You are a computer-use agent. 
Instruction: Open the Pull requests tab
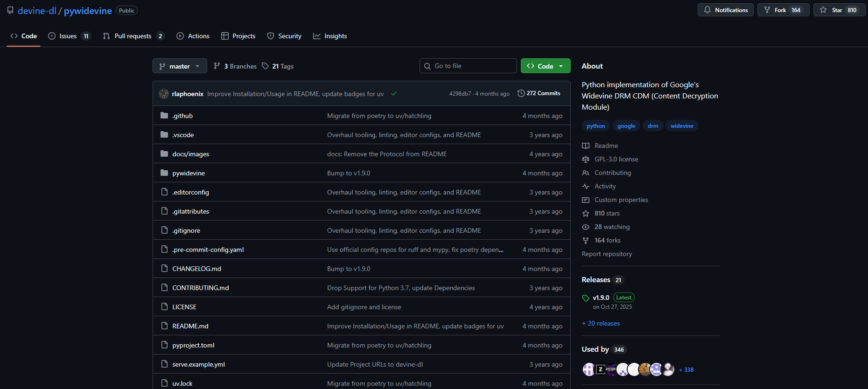(133, 36)
